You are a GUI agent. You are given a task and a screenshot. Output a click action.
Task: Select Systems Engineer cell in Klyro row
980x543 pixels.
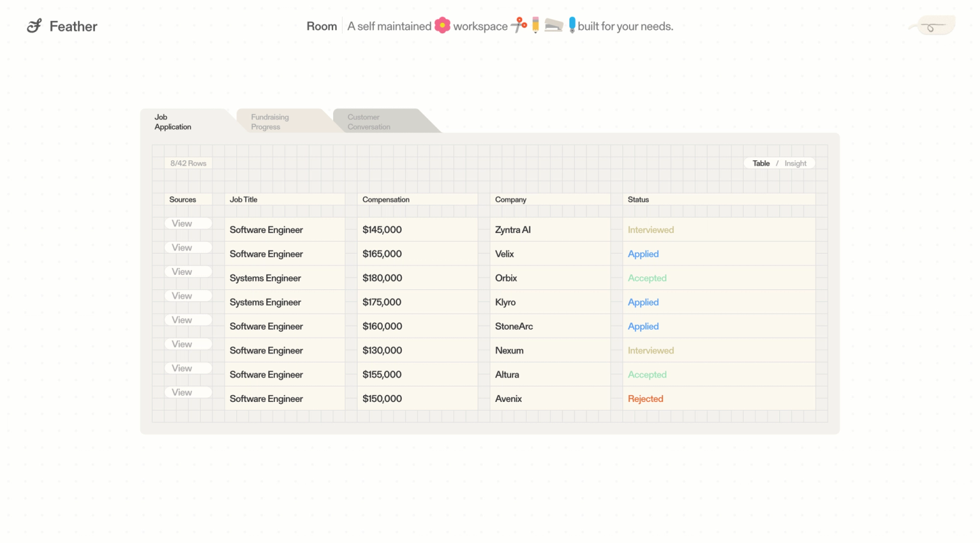(284, 302)
